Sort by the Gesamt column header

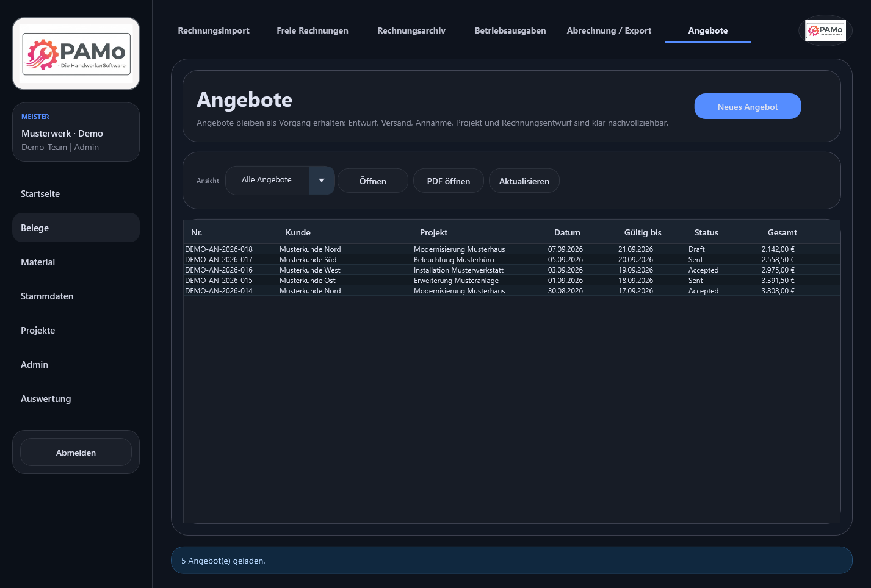(800, 232)
